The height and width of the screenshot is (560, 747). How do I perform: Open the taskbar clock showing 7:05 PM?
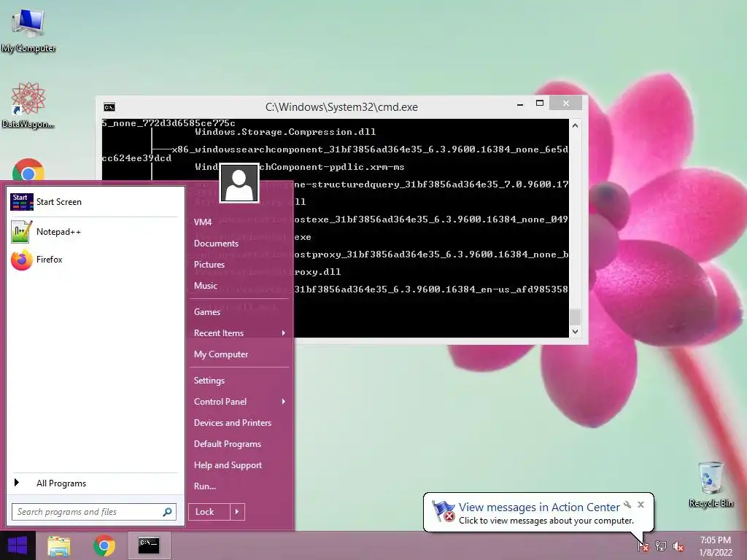715,545
